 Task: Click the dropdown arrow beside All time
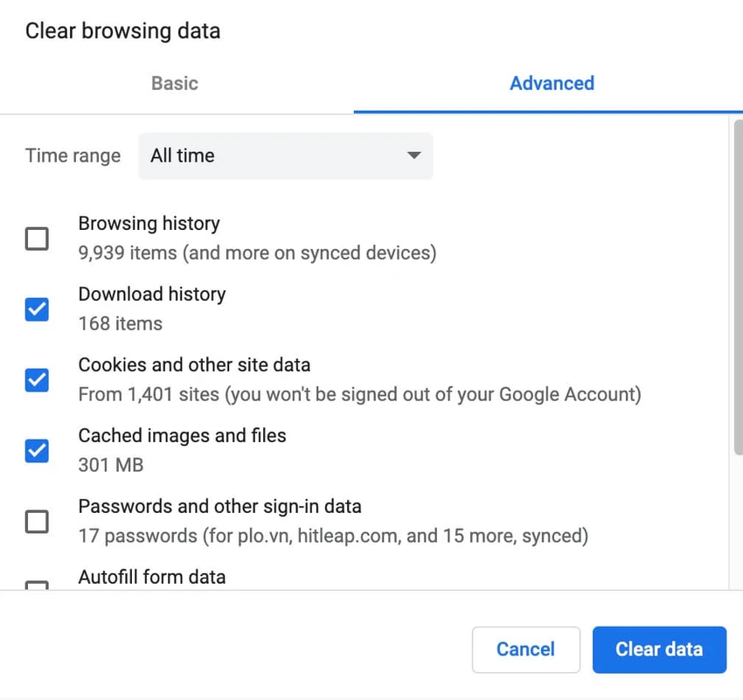(413, 156)
